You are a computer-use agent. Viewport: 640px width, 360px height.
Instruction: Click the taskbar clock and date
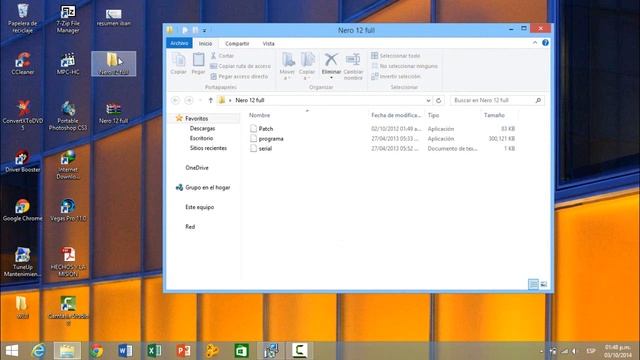618,351
